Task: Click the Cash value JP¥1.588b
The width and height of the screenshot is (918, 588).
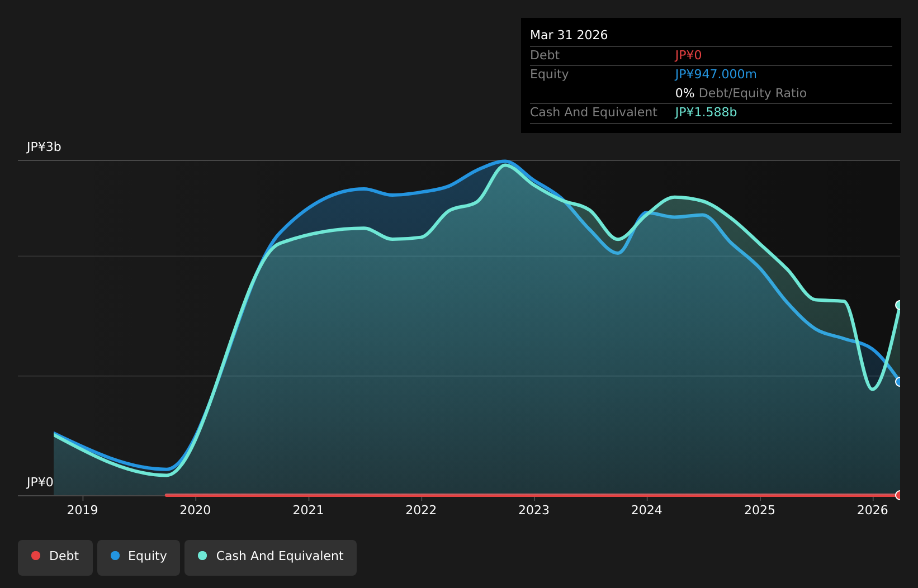Action: pyautogui.click(x=706, y=112)
